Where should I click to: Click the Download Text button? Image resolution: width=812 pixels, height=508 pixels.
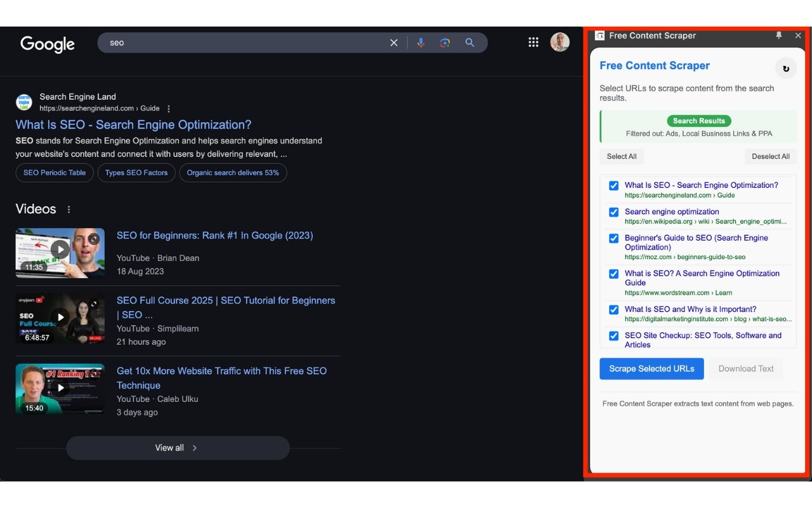point(746,369)
